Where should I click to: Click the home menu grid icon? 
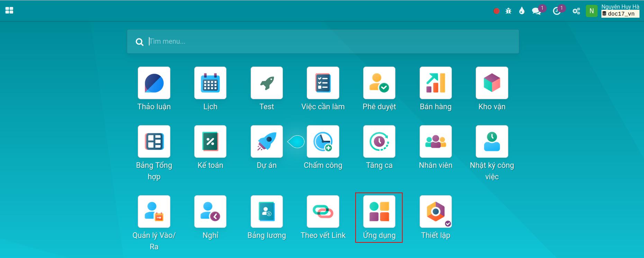pos(9,10)
